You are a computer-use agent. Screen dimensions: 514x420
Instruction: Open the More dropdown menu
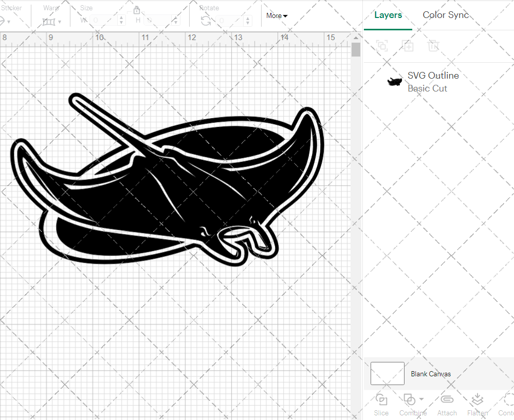[276, 15]
